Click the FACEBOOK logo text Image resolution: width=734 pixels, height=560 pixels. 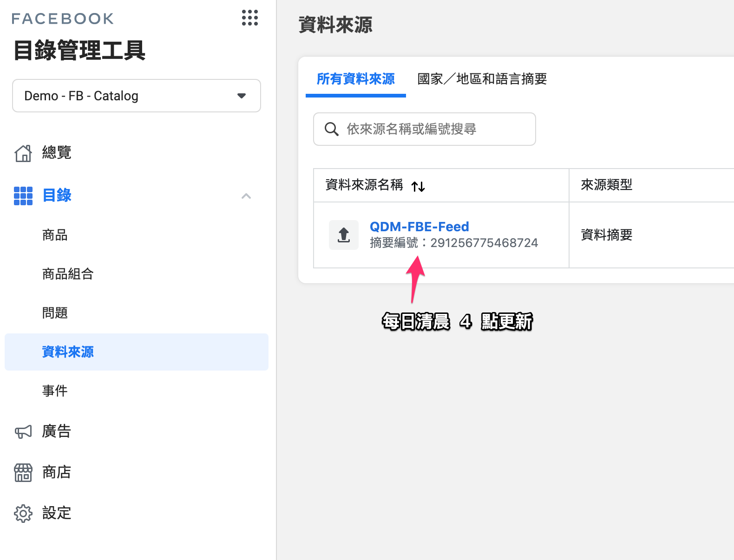click(63, 19)
